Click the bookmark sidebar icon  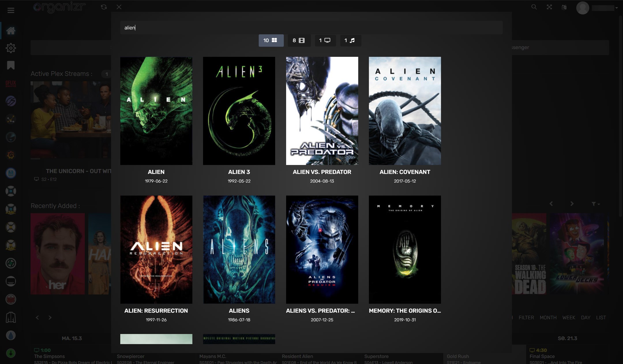(x=11, y=65)
